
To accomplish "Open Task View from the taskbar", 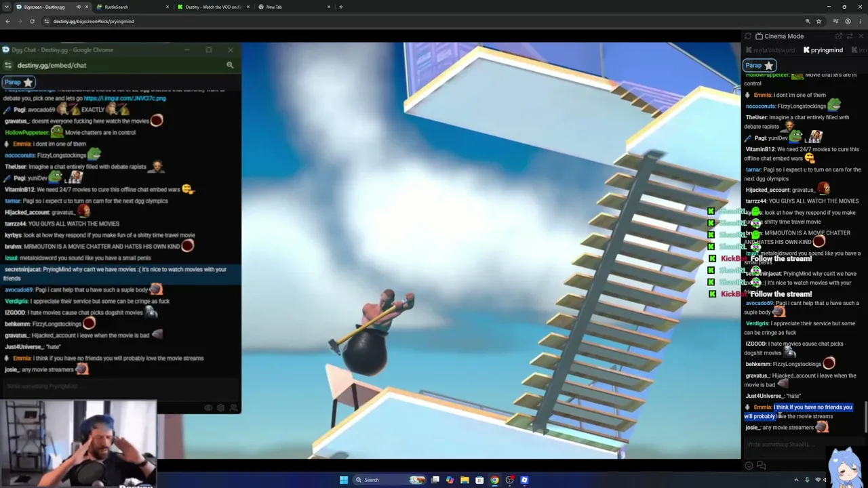I will [435, 480].
